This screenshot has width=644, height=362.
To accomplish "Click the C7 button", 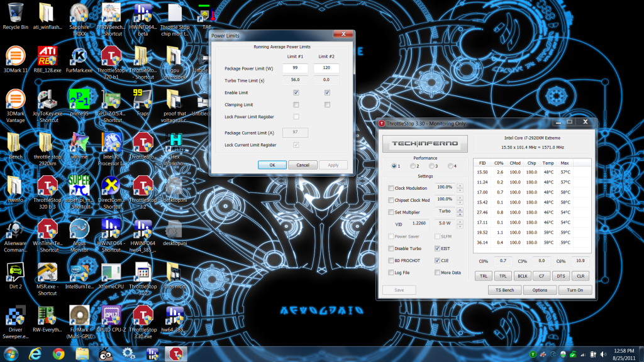I will (541, 277).
